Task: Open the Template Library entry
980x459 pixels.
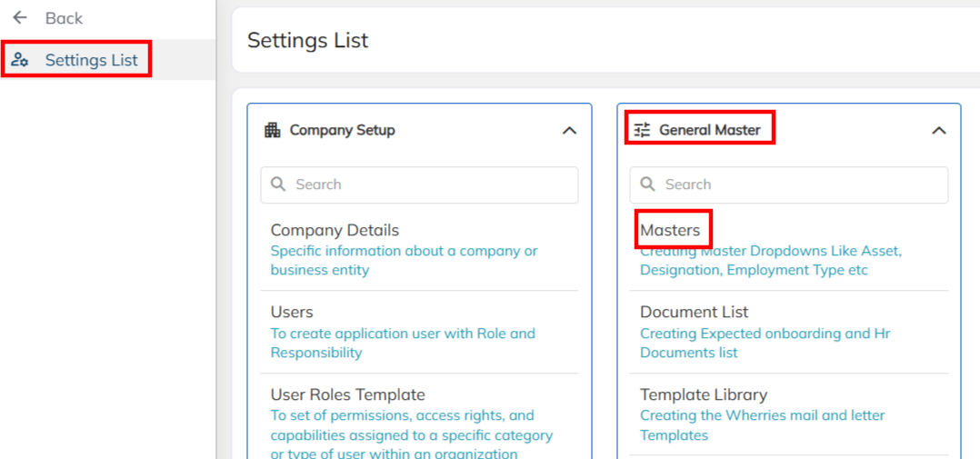Action: tap(703, 395)
